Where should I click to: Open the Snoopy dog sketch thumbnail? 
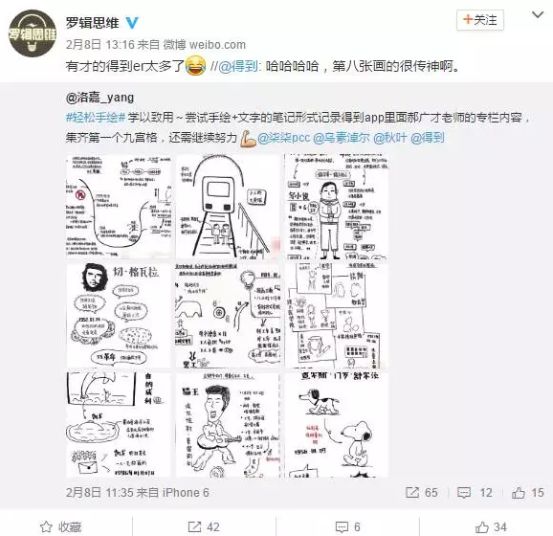336,425
